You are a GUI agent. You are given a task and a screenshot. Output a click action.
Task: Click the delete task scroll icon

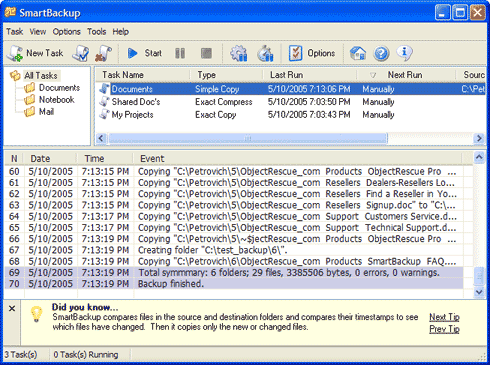point(103,53)
